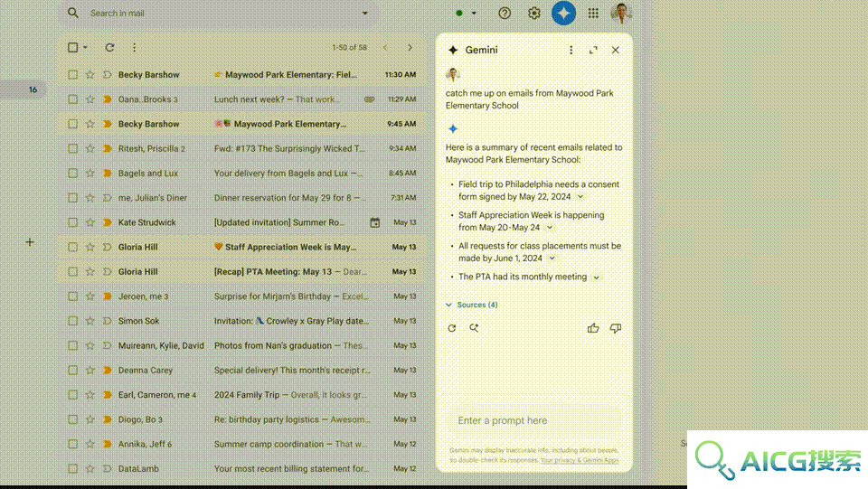Click the search magnifier icon
The height and width of the screenshot is (489, 868).
(x=73, y=13)
